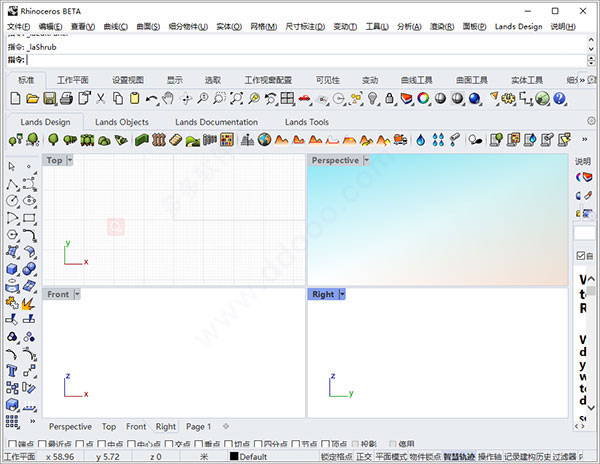The height and width of the screenshot is (464, 600).
Task: Enable the 节点 osnap checkbox
Action: coord(296,444)
